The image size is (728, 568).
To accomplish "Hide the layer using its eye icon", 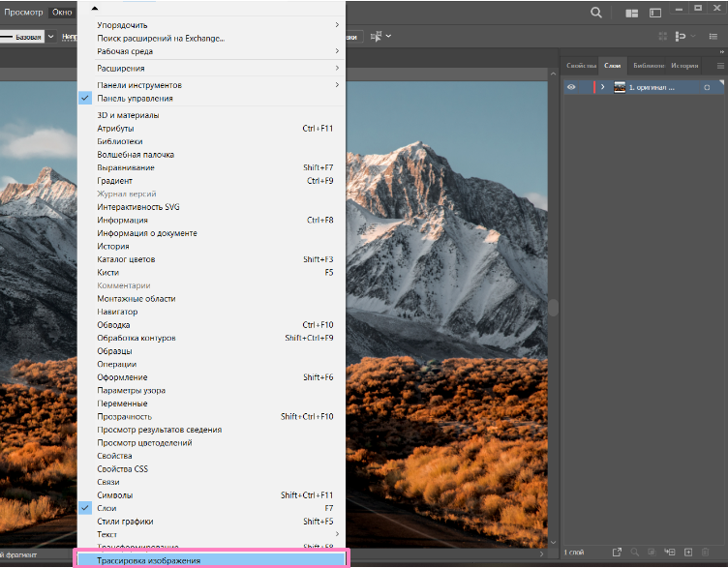I will (571, 87).
